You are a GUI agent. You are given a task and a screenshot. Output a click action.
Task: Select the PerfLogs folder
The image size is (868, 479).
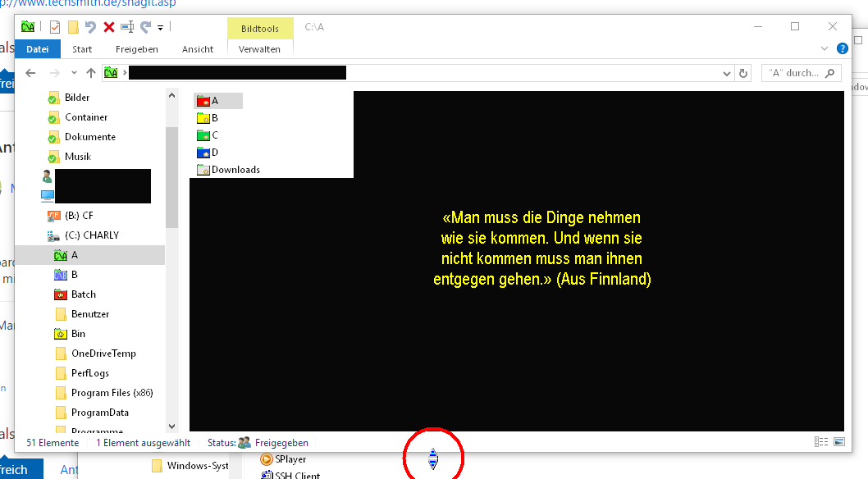[x=89, y=373]
